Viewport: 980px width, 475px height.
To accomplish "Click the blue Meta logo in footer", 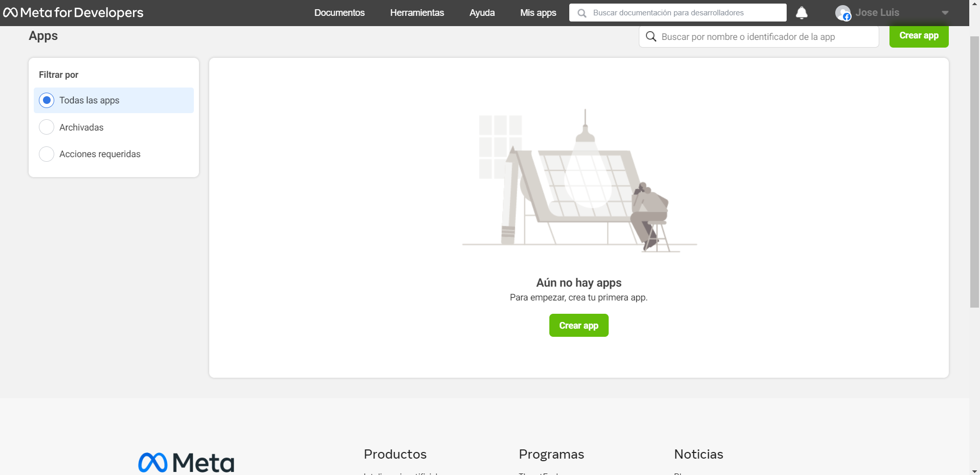I will click(186, 463).
